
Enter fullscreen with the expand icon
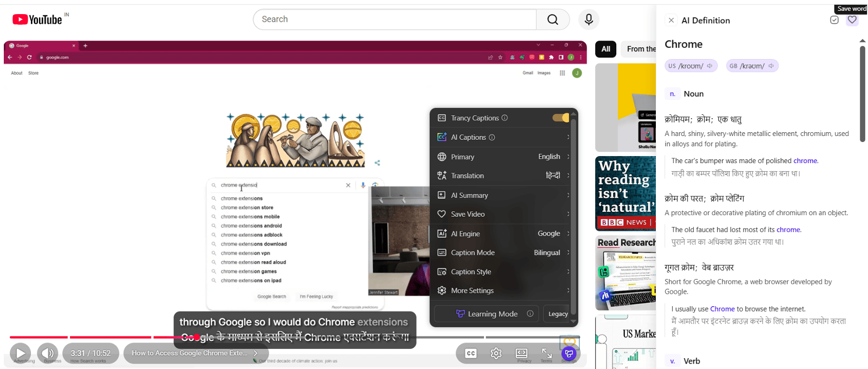coord(546,353)
